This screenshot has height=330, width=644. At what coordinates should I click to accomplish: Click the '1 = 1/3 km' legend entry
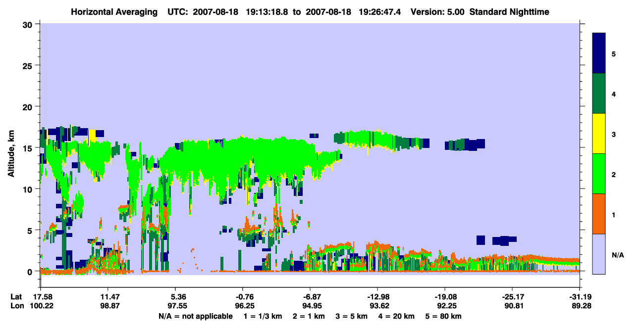[263, 316]
